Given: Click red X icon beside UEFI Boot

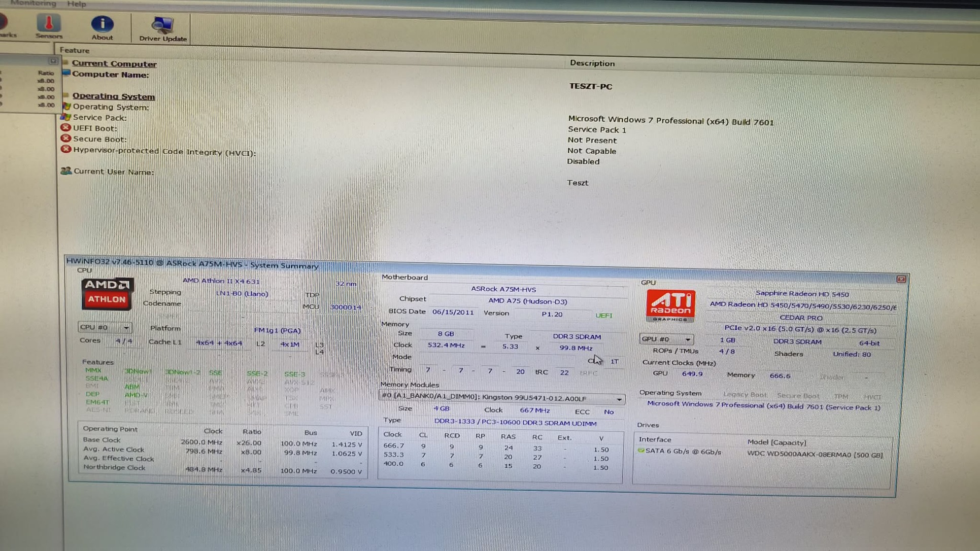Looking at the screenshot, I should coord(65,128).
